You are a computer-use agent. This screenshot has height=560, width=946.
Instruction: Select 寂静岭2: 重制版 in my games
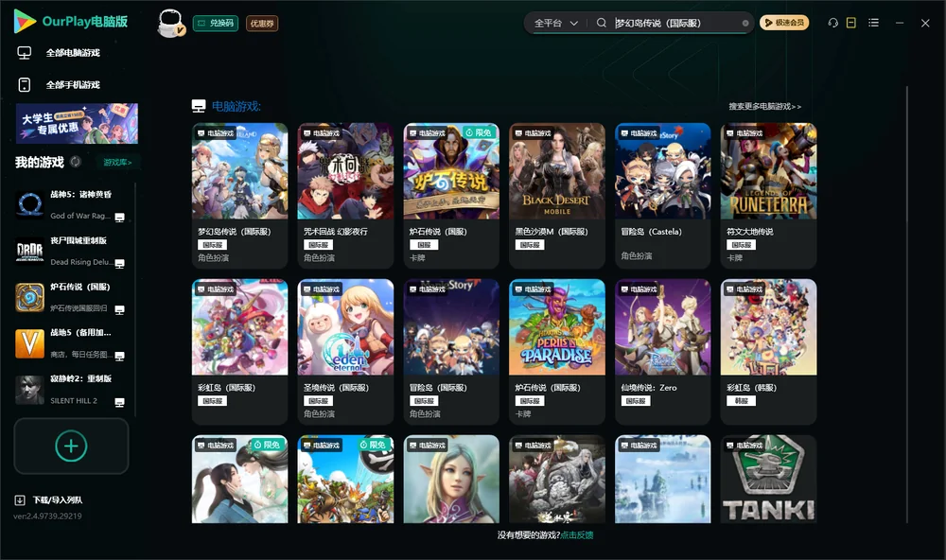[70, 390]
